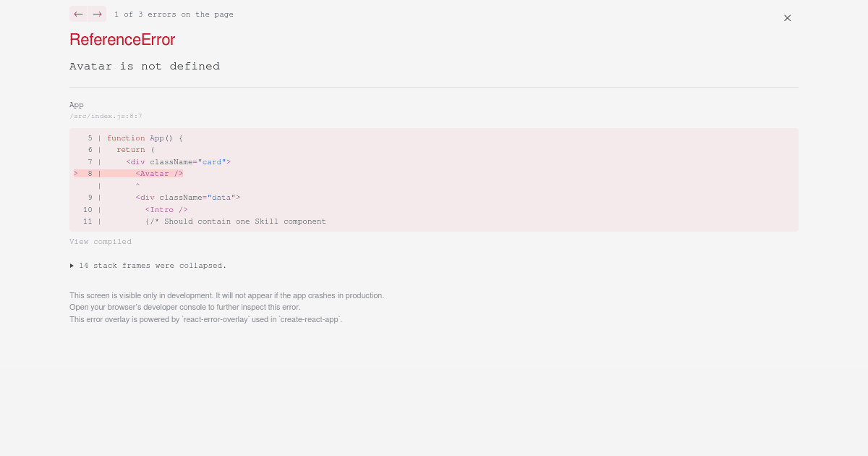Click the View compiled link
This screenshot has width=868, height=456.
(101, 241)
